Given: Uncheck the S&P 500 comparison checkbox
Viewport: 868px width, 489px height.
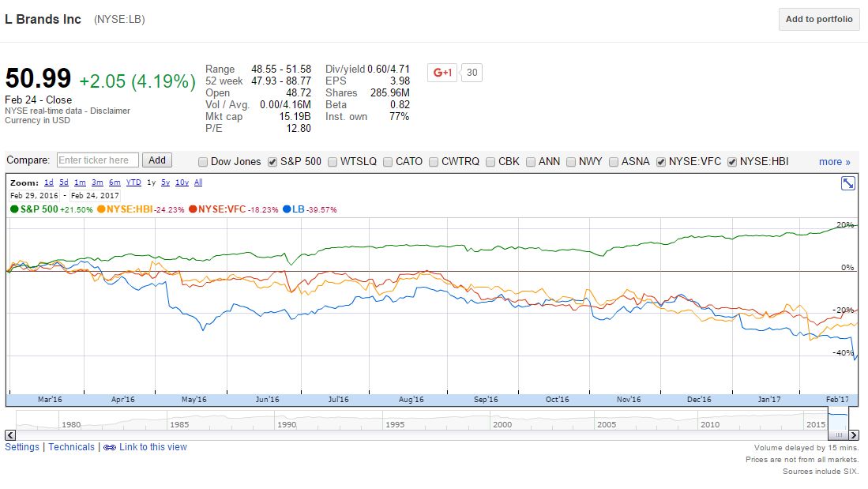Looking at the screenshot, I should [x=272, y=162].
